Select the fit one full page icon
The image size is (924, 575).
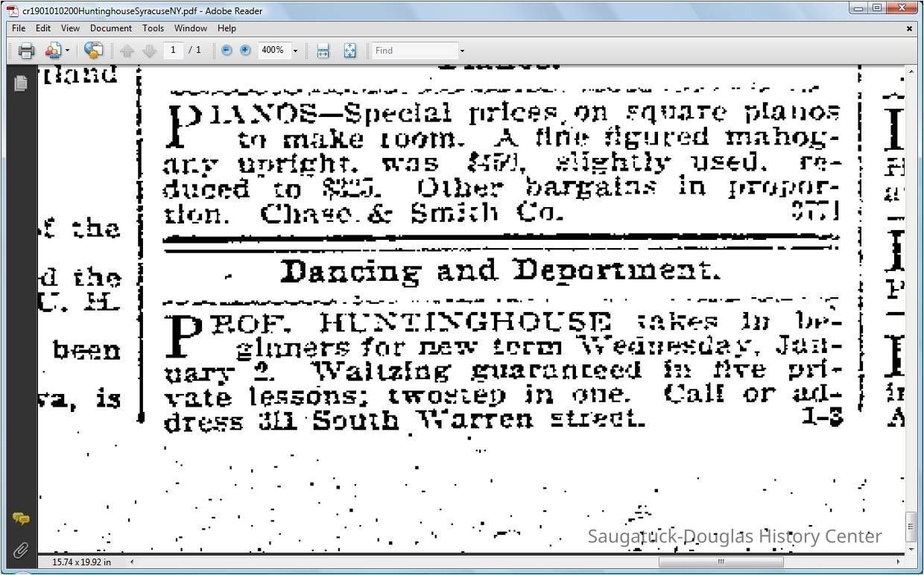coord(349,51)
